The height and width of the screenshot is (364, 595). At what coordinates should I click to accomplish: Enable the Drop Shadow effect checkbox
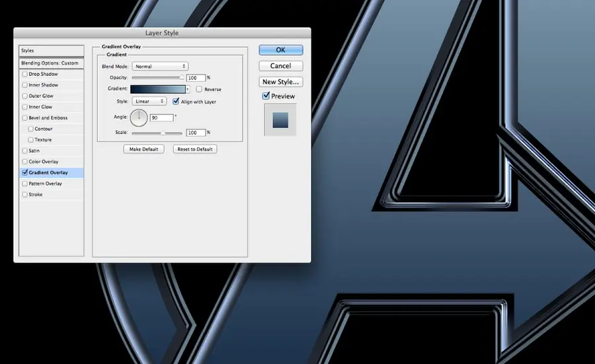(x=25, y=74)
